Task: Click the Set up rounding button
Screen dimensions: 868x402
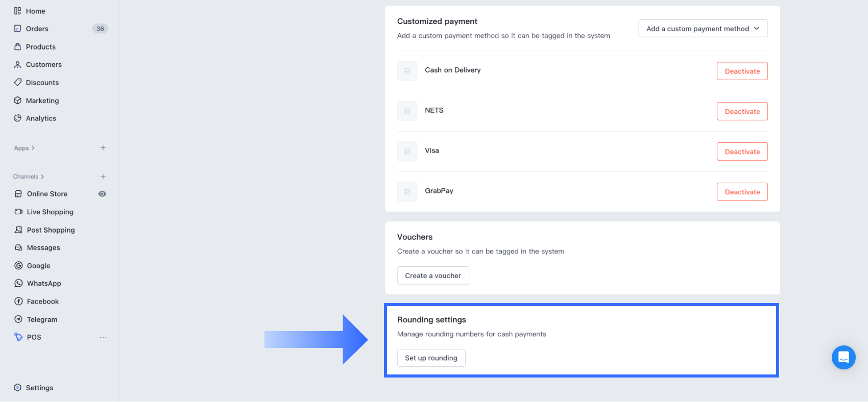Action: [431, 358]
